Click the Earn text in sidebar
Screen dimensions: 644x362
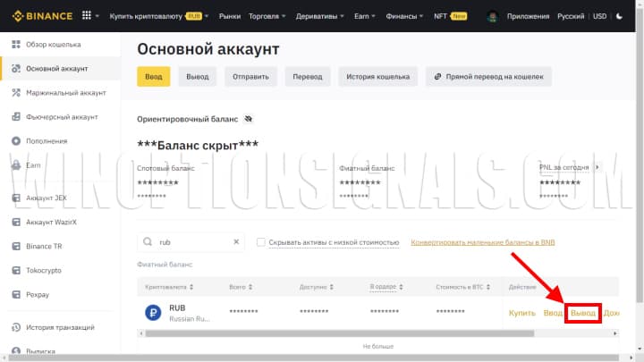click(33, 165)
